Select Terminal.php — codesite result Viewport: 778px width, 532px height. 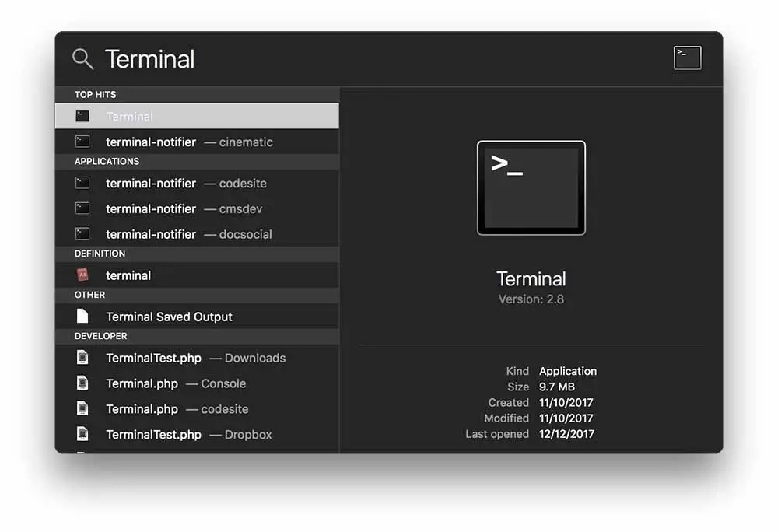(x=197, y=409)
